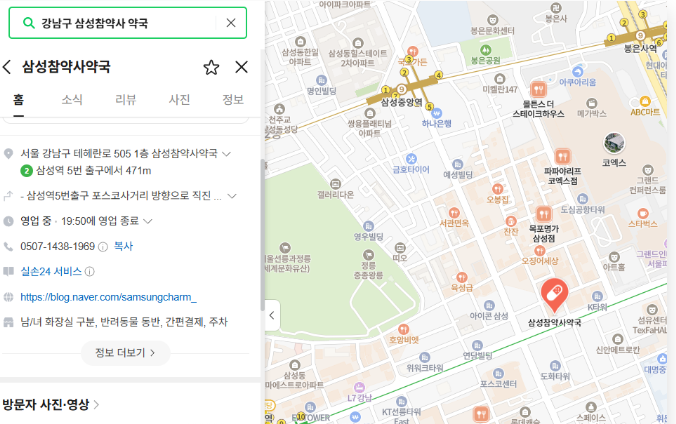
Task: Select the 울프스 더 스테이크하우스 restaurant icon
Action: pyautogui.click(x=538, y=89)
